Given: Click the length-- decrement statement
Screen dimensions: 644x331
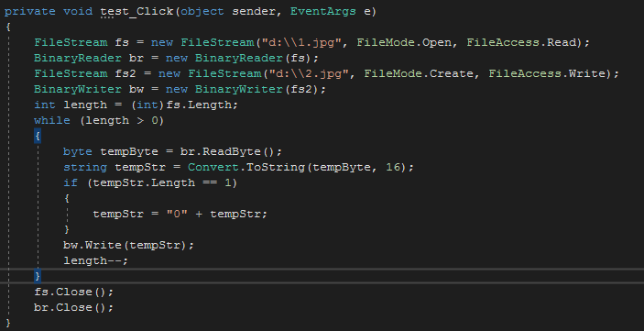Looking at the screenshot, I should pos(95,261).
